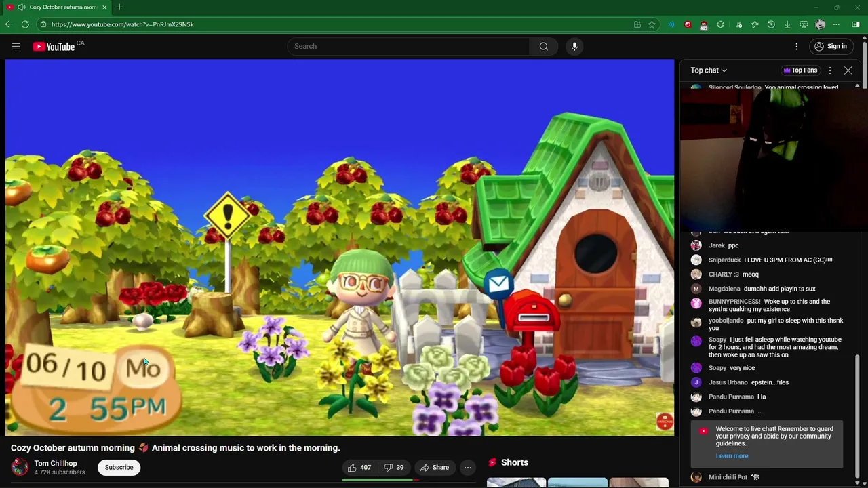Click BUNNYPRINCESS! username in chat
Viewport: 868px width, 488px height.
734,302
